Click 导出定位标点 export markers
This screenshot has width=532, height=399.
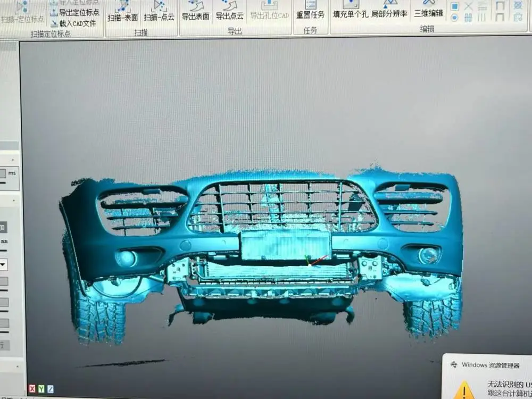[75, 13]
